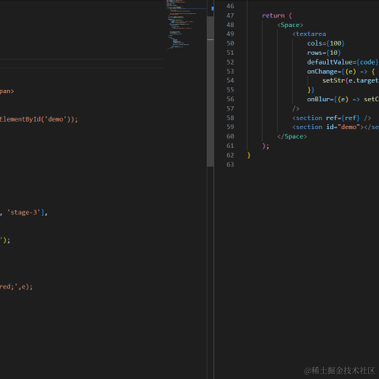Click the onChange handler on line 53

[341, 71]
